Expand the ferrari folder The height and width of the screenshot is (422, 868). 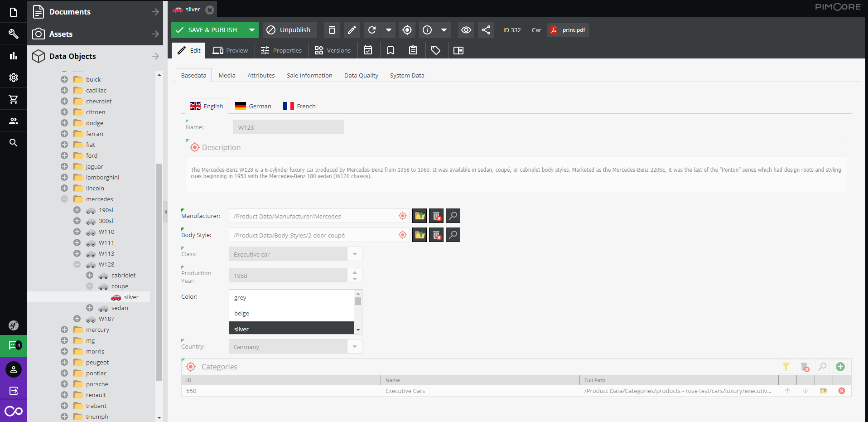click(64, 134)
